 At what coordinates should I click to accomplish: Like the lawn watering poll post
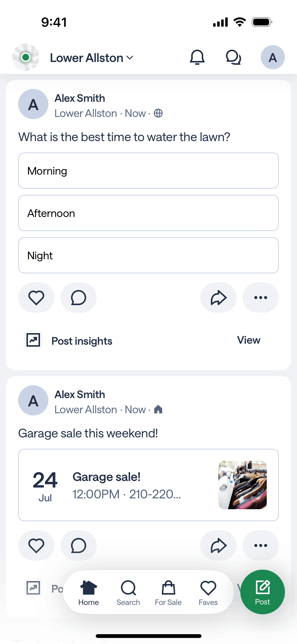[x=36, y=298]
